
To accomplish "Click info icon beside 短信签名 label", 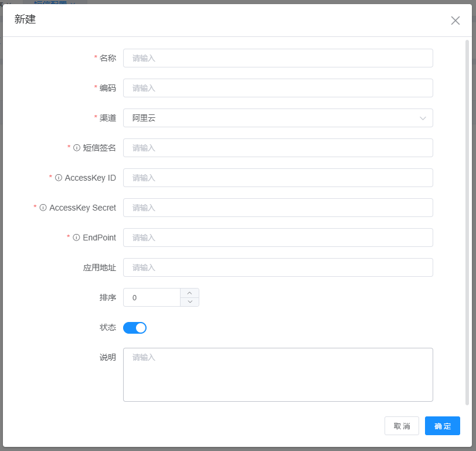I will tap(77, 148).
